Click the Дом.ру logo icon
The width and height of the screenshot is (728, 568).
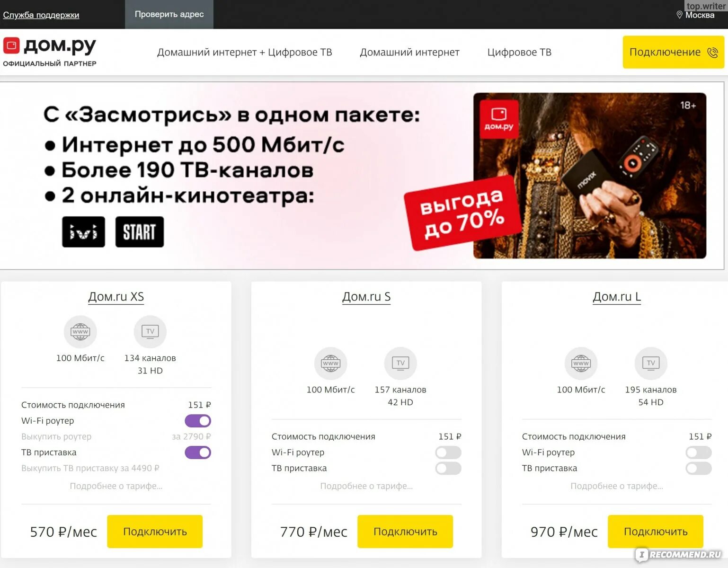coord(11,46)
